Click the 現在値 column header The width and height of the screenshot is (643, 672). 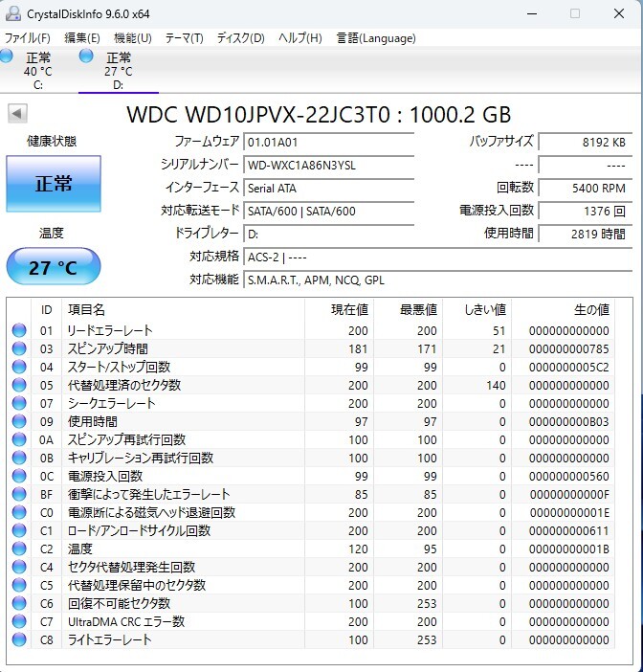(339, 309)
